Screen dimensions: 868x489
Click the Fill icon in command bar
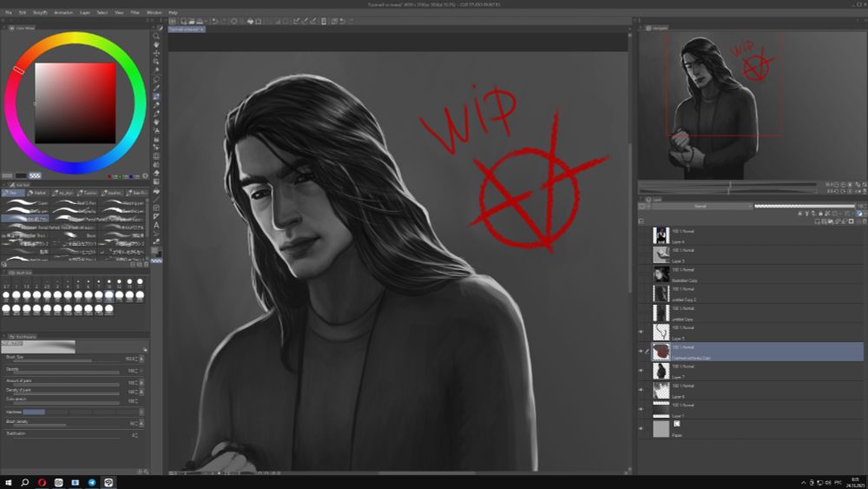tap(250, 21)
